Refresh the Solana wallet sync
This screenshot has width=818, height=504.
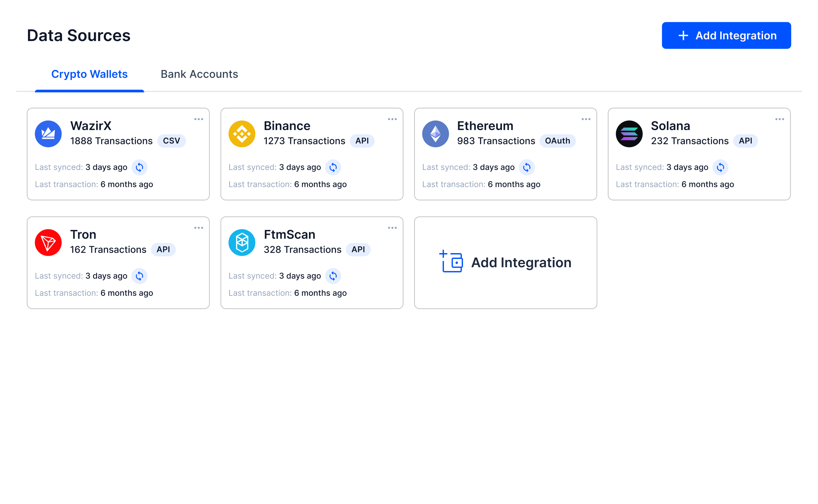[720, 167]
